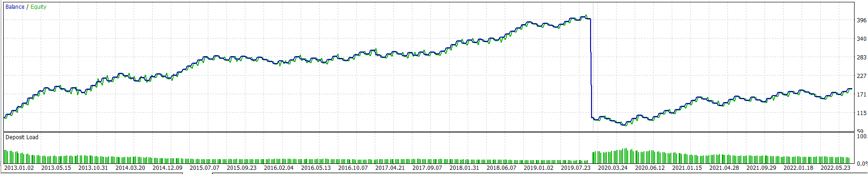Click the 2018.06.07 date label
The image size is (868, 174).
click(502, 168)
